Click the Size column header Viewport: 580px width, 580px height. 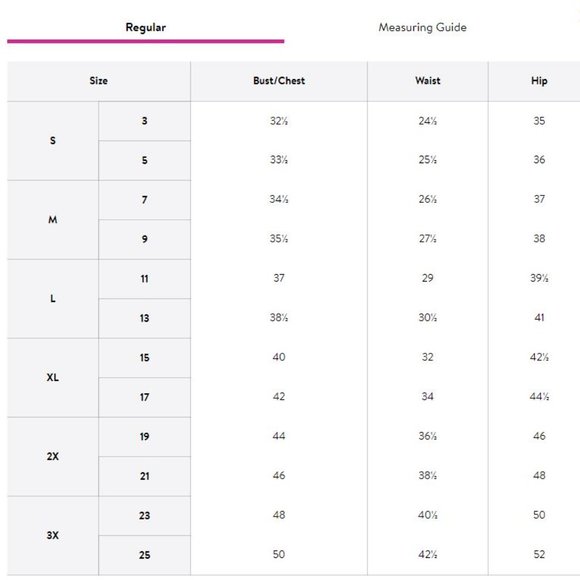(99, 81)
